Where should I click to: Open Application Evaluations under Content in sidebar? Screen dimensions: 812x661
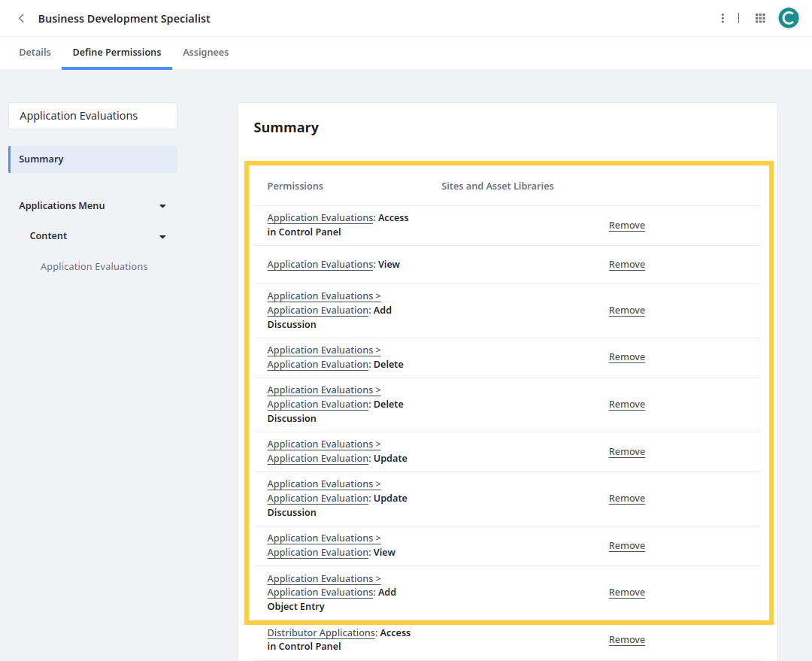point(94,266)
